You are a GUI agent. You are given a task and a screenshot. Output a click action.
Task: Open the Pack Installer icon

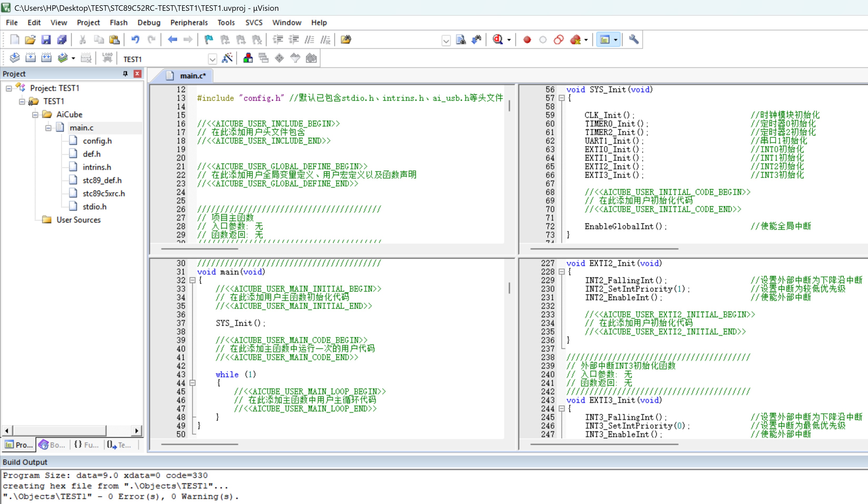[311, 58]
